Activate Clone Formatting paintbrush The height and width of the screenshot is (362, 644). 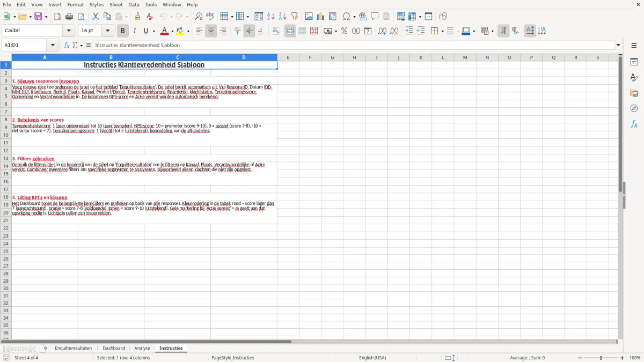138,17
